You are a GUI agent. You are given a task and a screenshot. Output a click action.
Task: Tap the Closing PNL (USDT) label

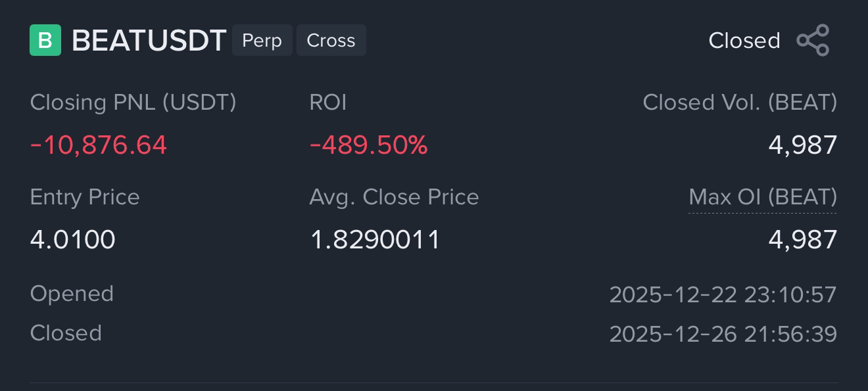click(133, 103)
